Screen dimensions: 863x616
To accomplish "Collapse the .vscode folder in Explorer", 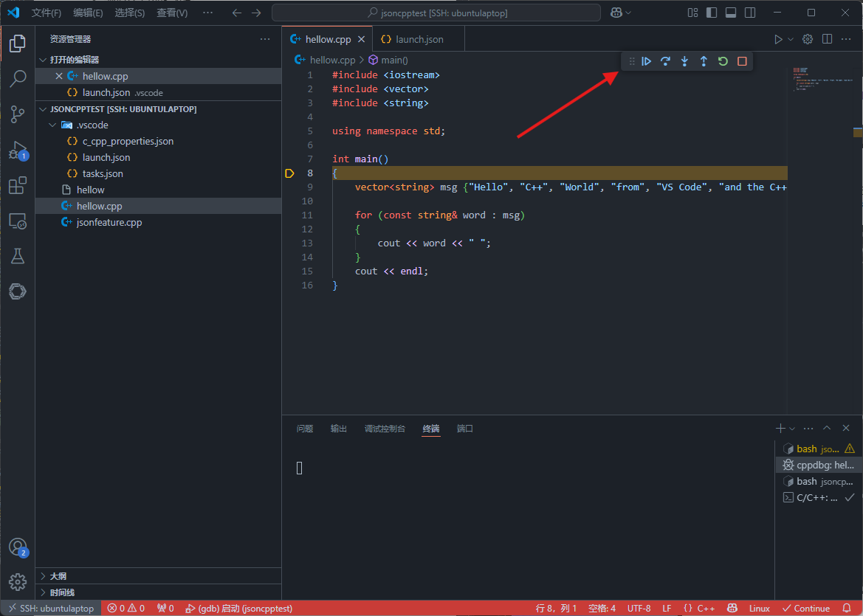I will coord(52,125).
